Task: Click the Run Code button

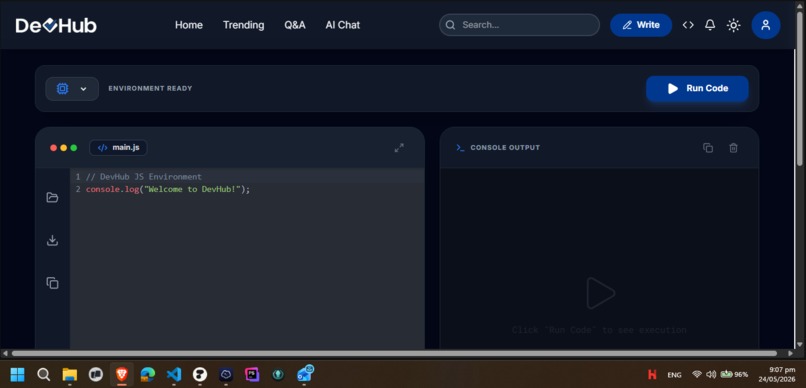Action: [697, 88]
